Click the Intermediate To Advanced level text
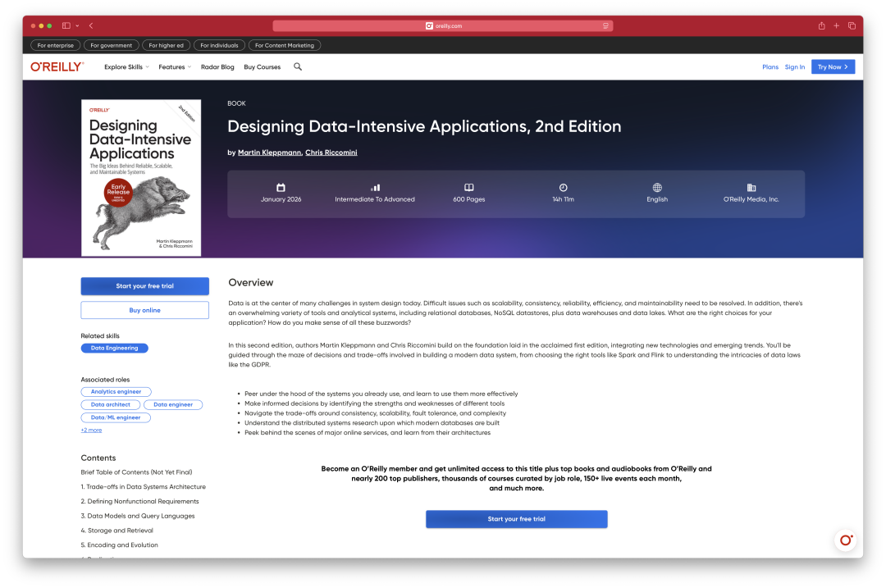This screenshot has width=886, height=588. point(375,199)
